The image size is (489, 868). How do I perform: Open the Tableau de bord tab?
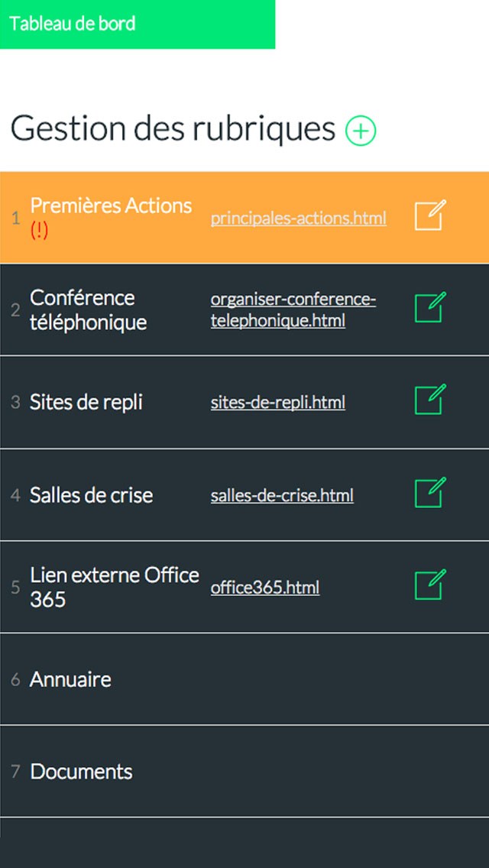(73, 24)
